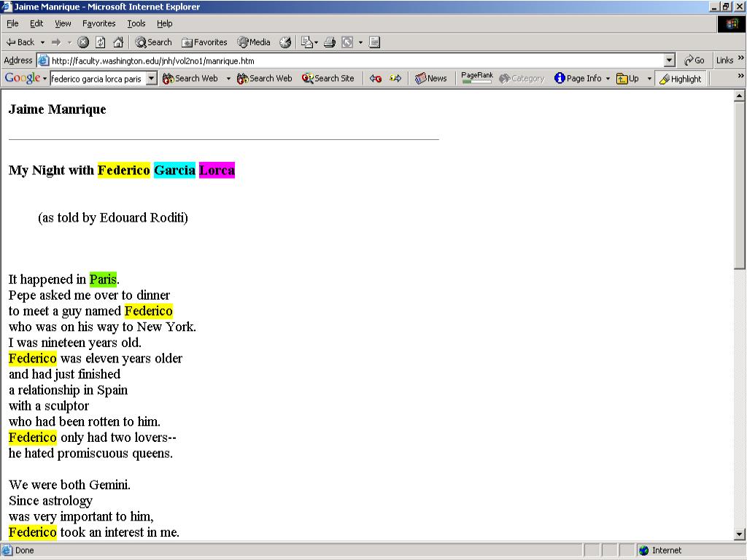
Task: Click the Links toolbar label
Action: tap(724, 61)
